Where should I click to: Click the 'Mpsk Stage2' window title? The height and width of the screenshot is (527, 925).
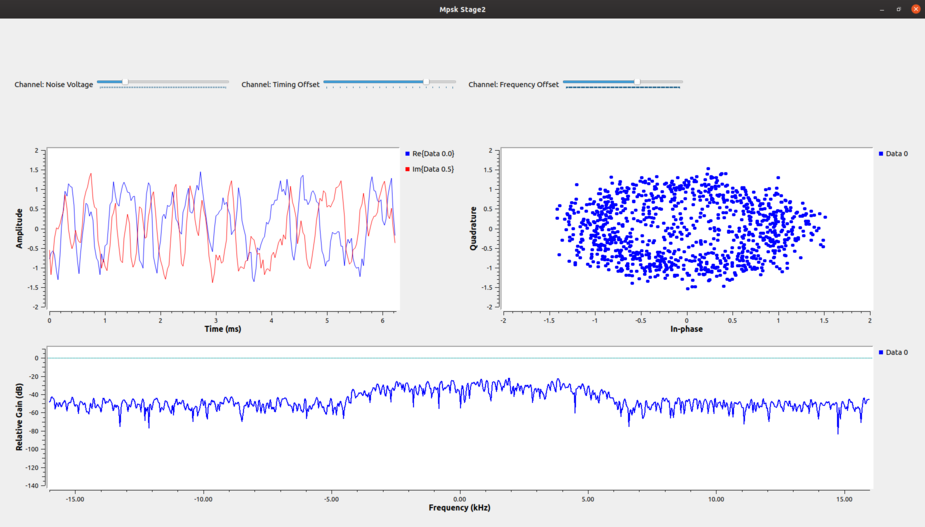[462, 9]
